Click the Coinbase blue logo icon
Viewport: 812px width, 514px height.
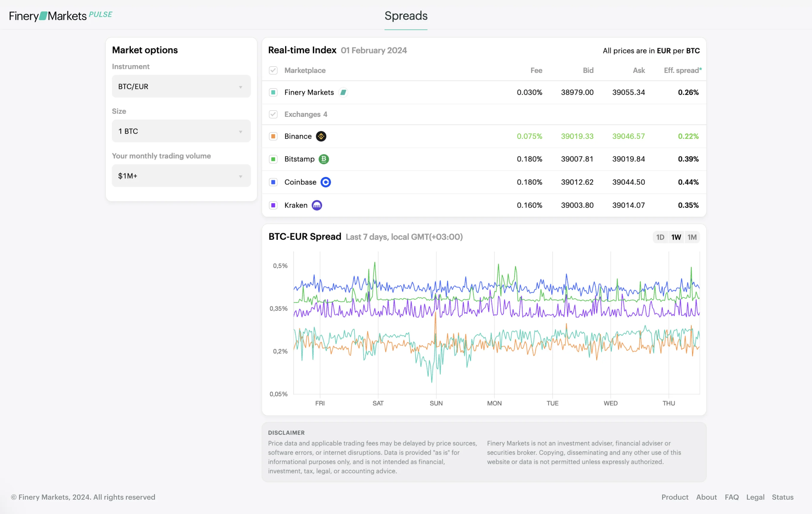coord(325,182)
